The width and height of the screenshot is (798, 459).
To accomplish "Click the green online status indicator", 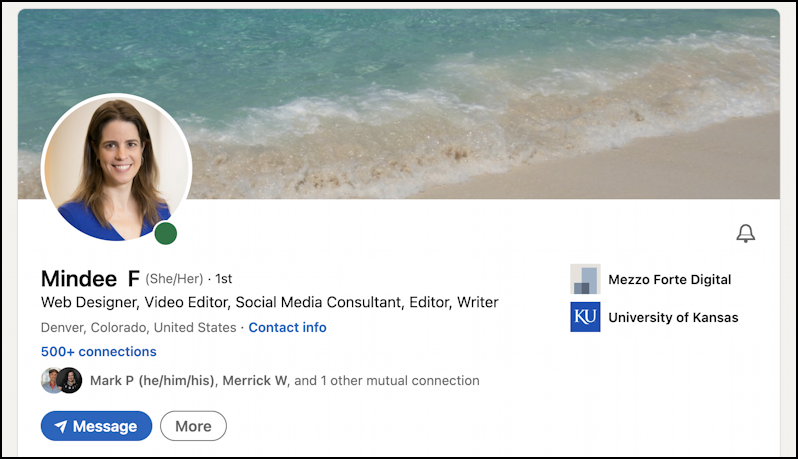I will tap(165, 234).
